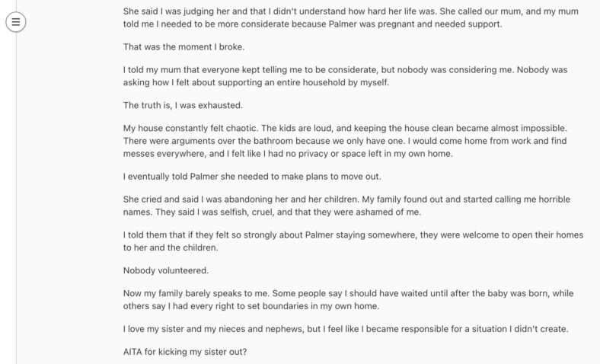The image size is (600, 364).
Task: Click the paragraph beginning 'I love my sister'
Action: [x=346, y=329]
